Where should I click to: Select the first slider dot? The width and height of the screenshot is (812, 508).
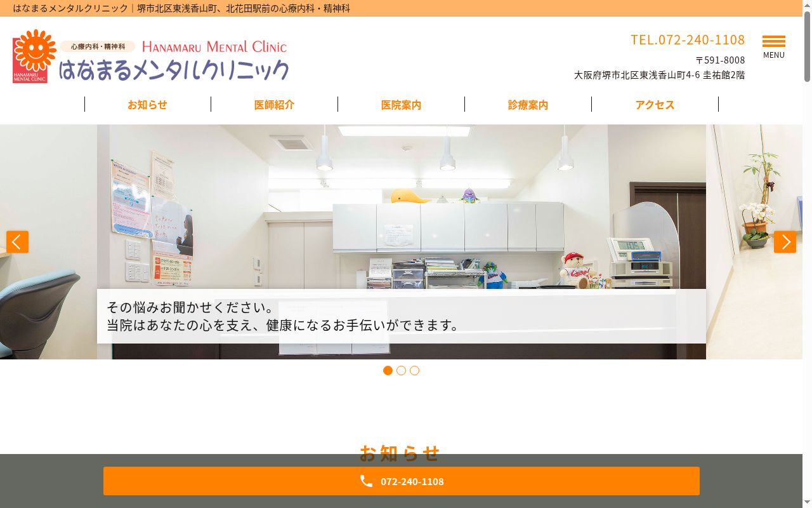click(388, 371)
